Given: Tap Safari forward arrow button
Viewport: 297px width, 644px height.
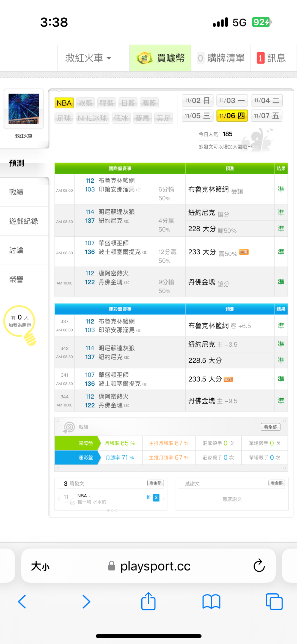Looking at the screenshot, I should (x=86, y=601).
